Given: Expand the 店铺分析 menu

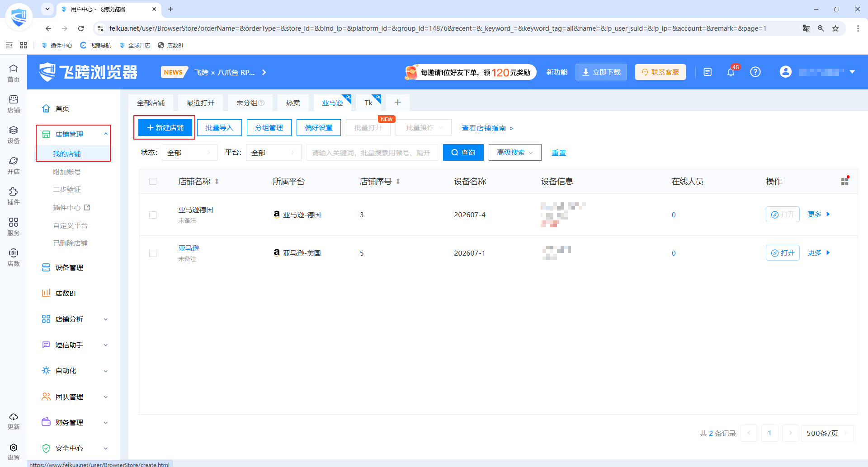Looking at the screenshot, I should pyautogui.click(x=75, y=319).
